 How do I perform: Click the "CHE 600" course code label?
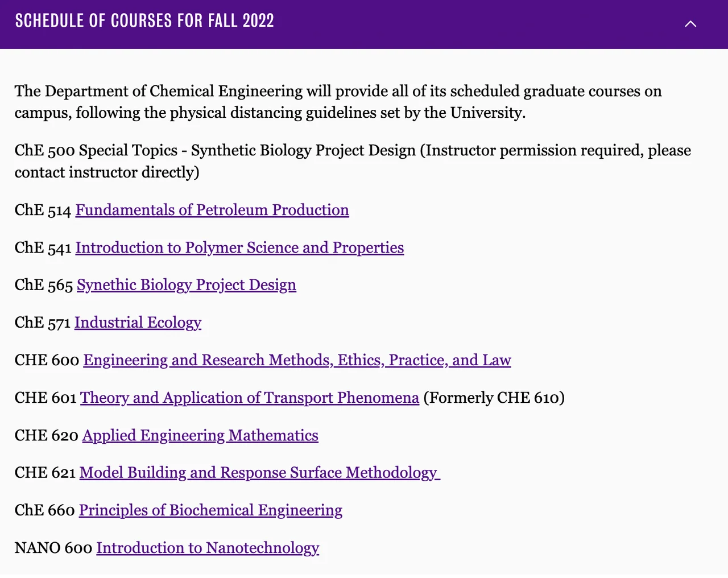tap(47, 360)
